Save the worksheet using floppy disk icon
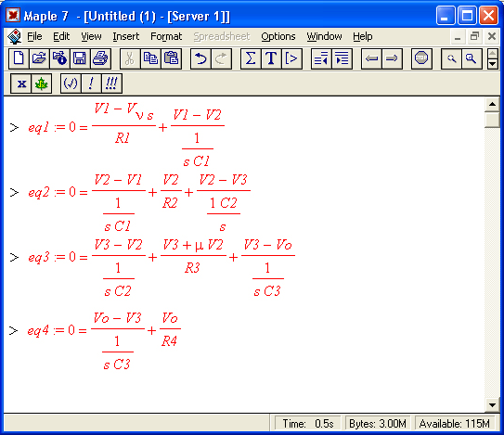 [80, 58]
